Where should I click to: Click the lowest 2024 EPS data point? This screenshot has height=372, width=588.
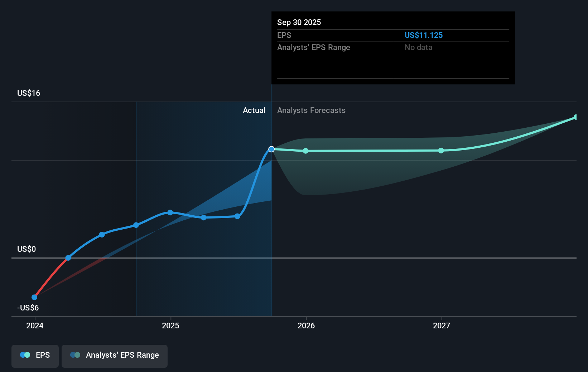[x=34, y=297]
